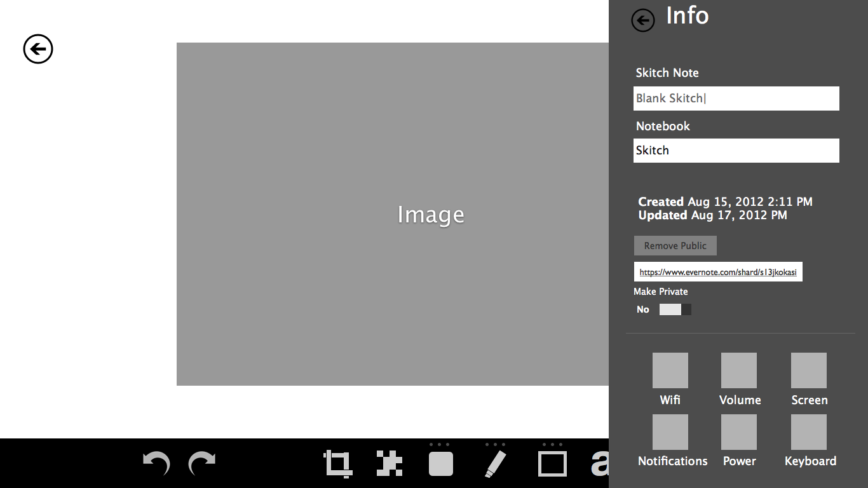Choose the Rectangle outline shape tool

[x=552, y=464]
